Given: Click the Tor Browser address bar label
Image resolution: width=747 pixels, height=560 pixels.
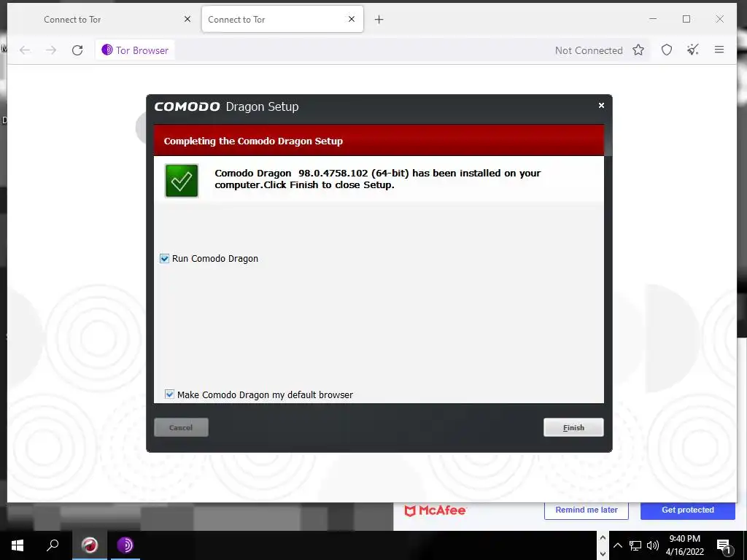Looking at the screenshot, I should point(135,50).
